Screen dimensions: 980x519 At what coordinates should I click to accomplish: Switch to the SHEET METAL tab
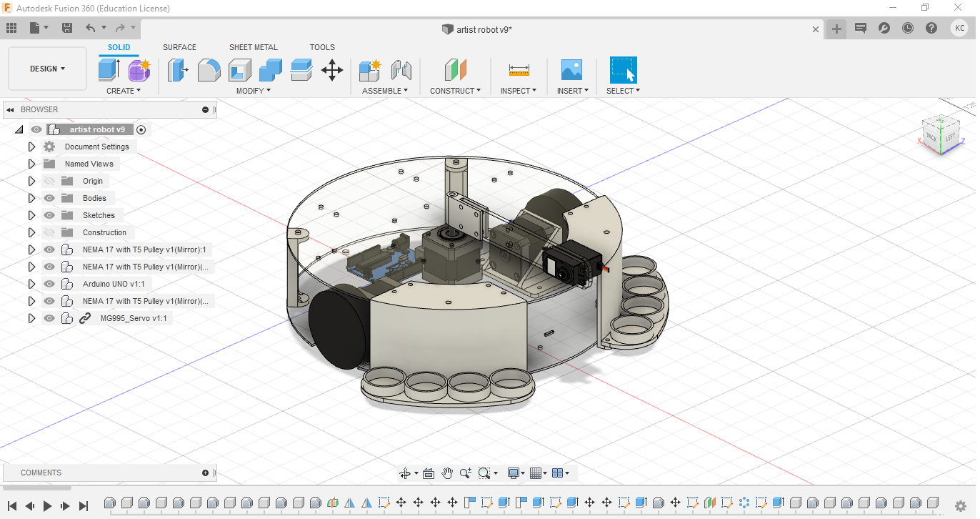[x=253, y=47]
